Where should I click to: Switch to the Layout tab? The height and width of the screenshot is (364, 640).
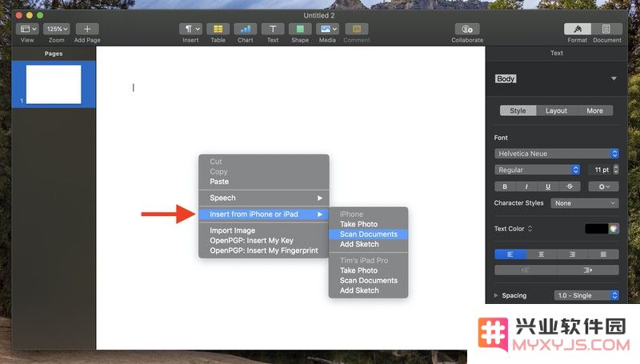point(556,110)
